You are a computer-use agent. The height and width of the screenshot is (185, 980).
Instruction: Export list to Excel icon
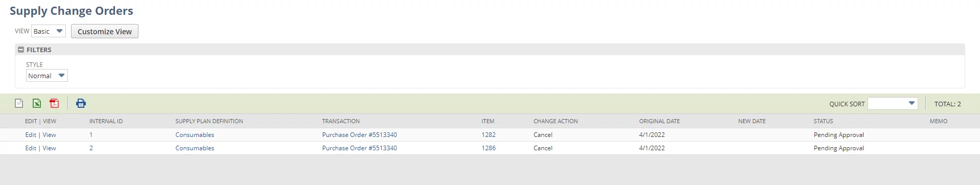coord(37,103)
